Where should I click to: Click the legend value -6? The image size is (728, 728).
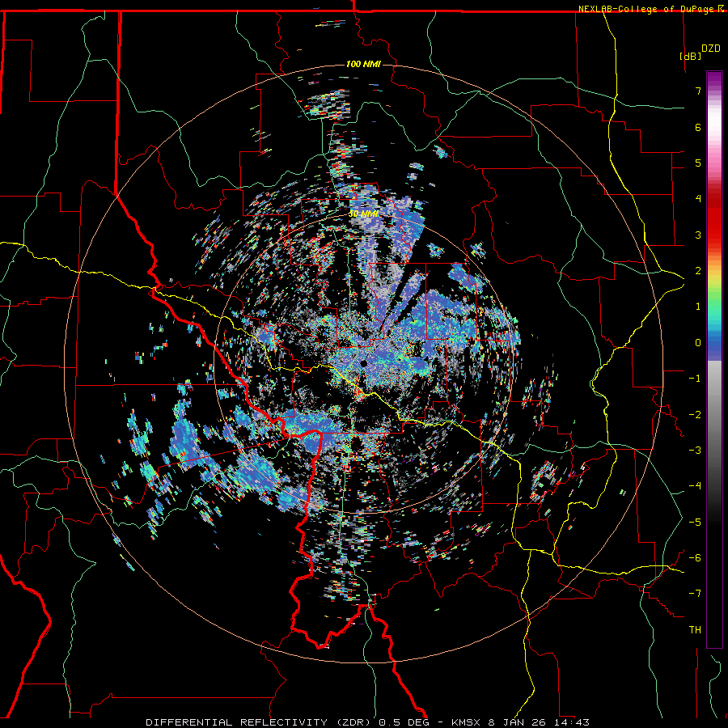(x=695, y=558)
